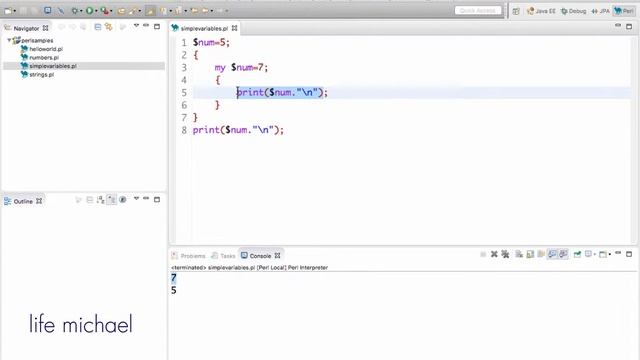Collapse the perlsamples project tree
This screenshot has width=640, height=360.
tap(9, 40)
